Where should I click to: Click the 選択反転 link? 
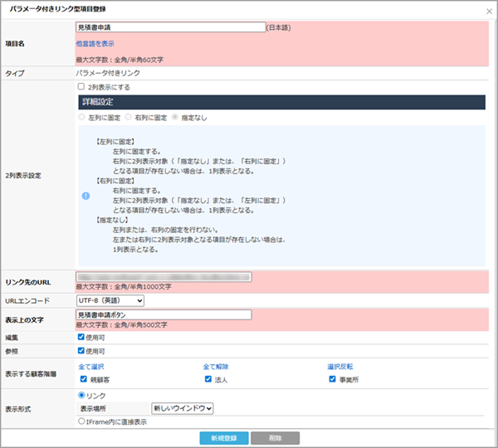tap(341, 366)
